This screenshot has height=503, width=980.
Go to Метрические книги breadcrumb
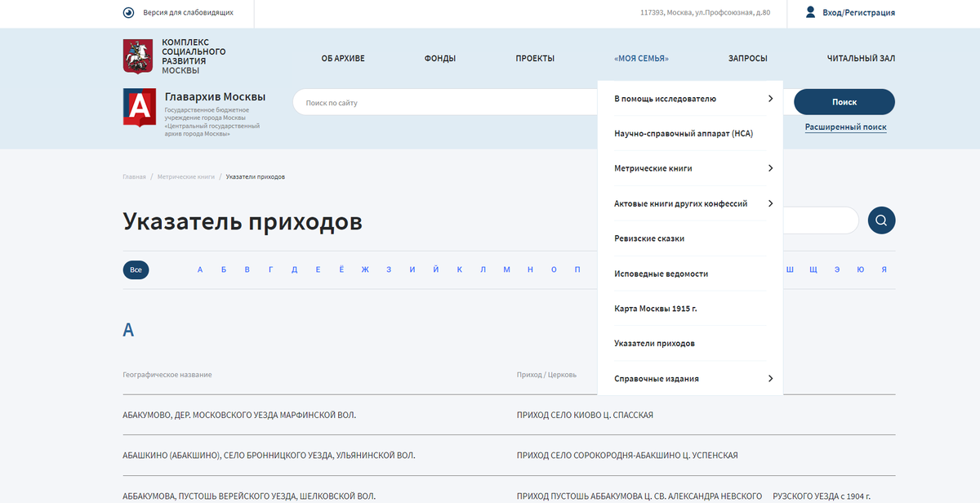click(186, 176)
